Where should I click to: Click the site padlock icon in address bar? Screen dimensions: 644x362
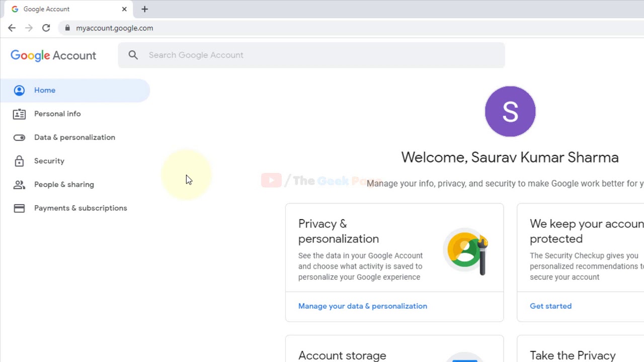[67, 28]
